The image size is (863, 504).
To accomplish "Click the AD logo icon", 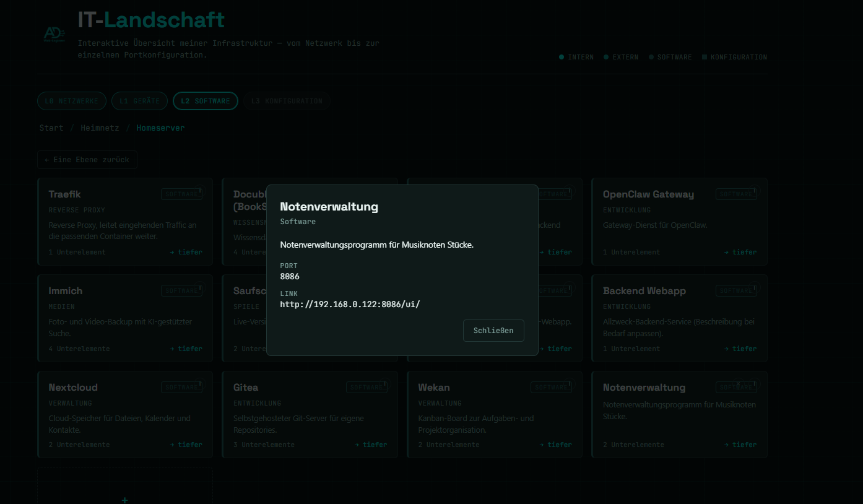I will (x=54, y=33).
